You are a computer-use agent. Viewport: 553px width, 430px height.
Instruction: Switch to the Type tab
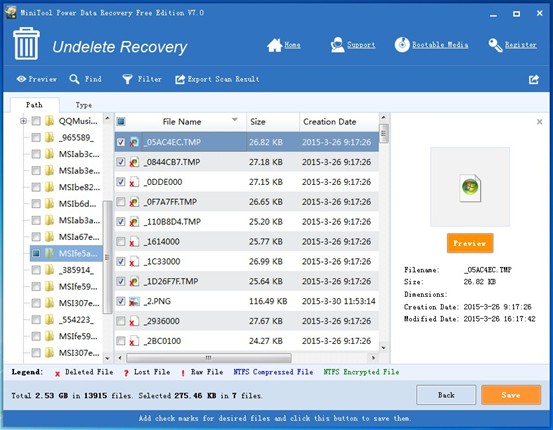pyautogui.click(x=84, y=105)
